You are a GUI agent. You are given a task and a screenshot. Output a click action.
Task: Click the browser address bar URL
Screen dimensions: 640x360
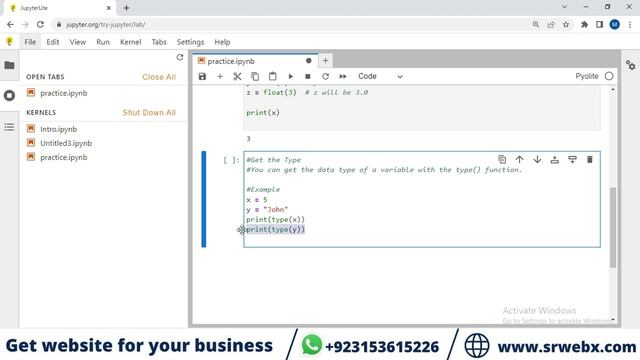click(106, 25)
